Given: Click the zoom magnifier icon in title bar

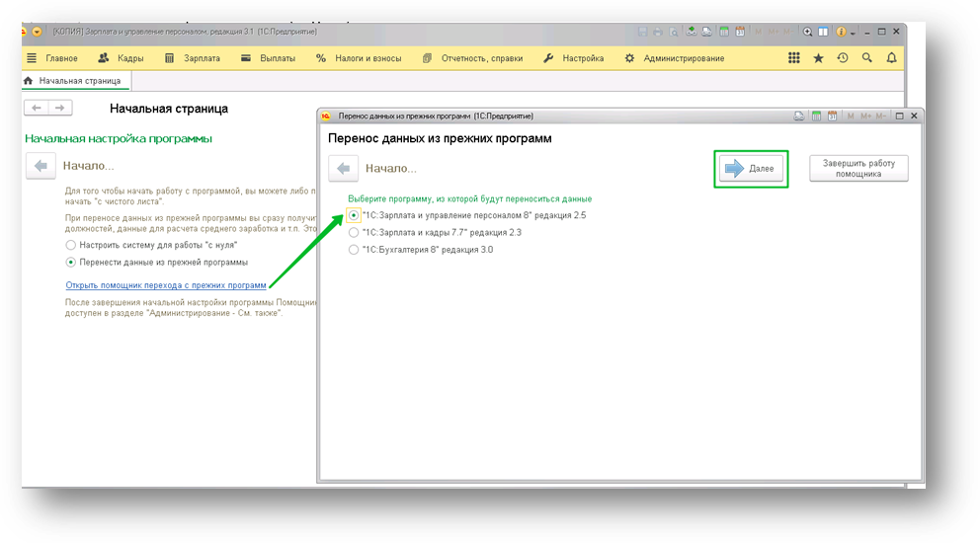Looking at the screenshot, I should (807, 32).
